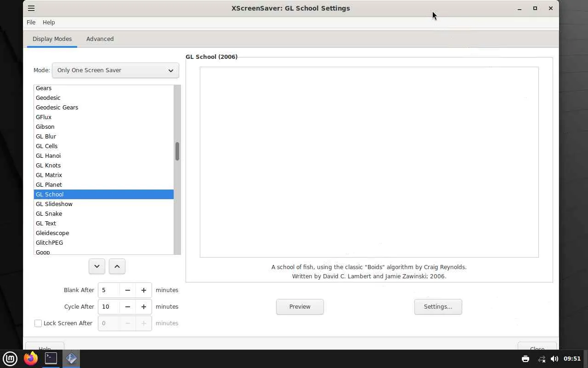
Task: Select GlitchPEG screen saver
Action: [104, 243]
